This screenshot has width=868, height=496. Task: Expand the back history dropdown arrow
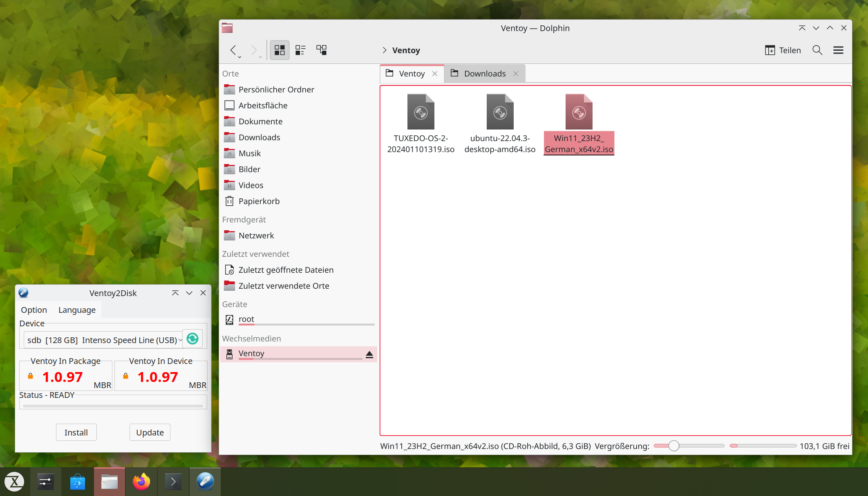pyautogui.click(x=240, y=57)
